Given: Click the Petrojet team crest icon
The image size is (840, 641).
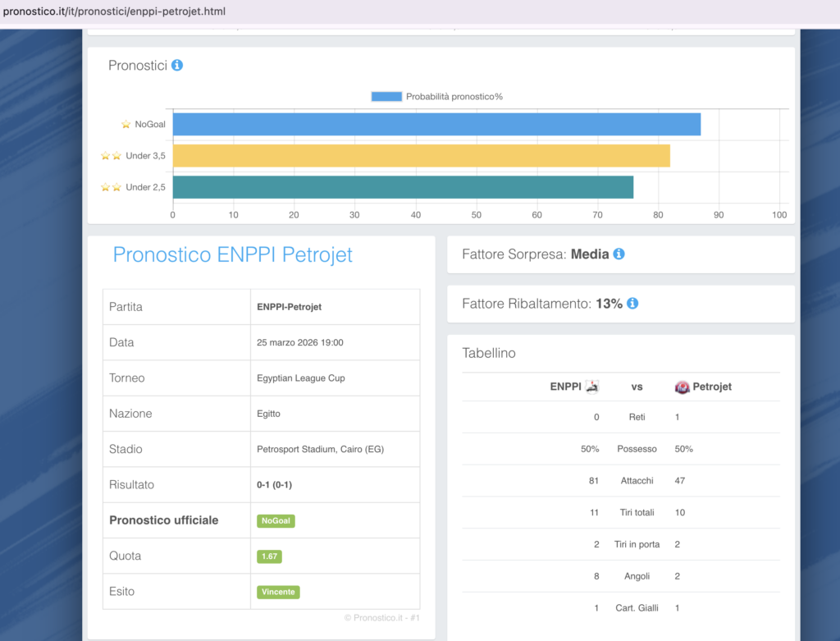Looking at the screenshot, I should [682, 387].
